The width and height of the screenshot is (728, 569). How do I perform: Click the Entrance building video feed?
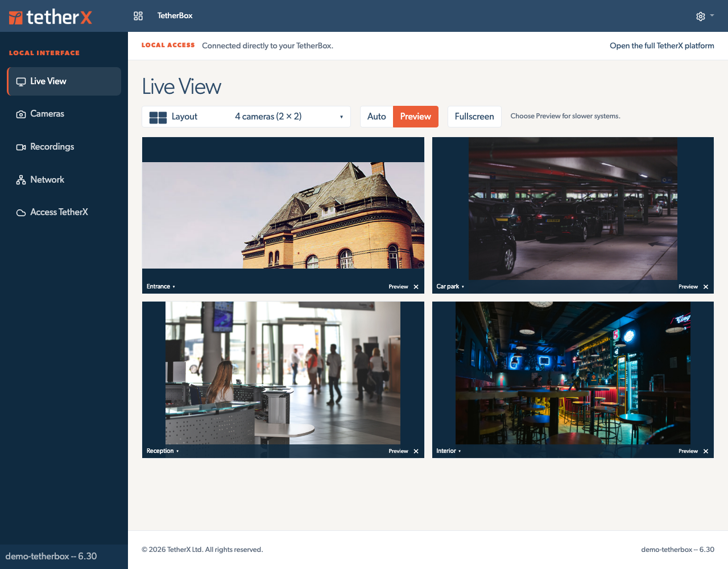(x=283, y=215)
